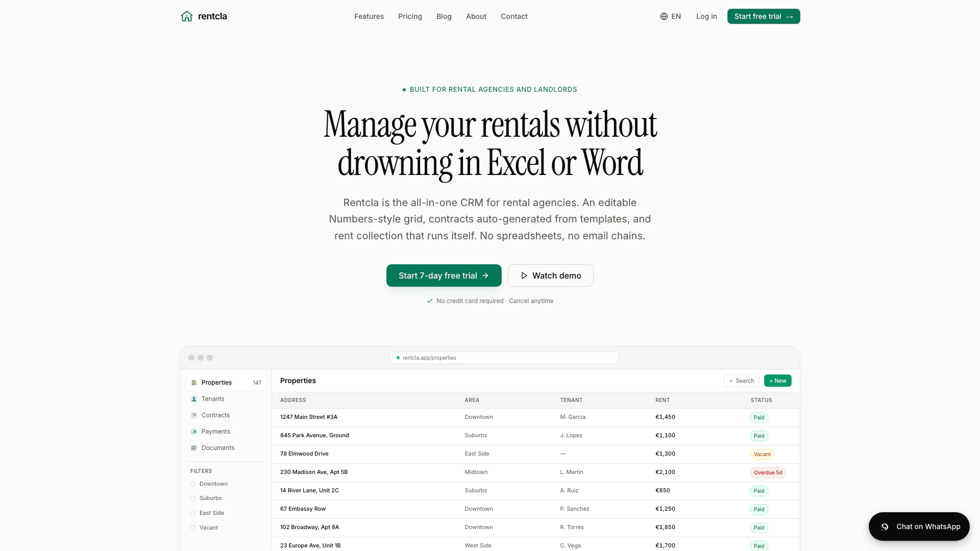Open the Pricing nav item
980x551 pixels.
pos(410,16)
